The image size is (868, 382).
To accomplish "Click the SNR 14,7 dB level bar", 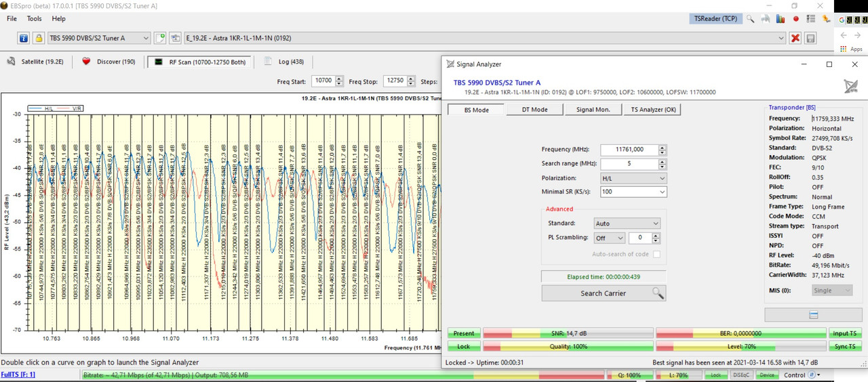I will (x=568, y=333).
